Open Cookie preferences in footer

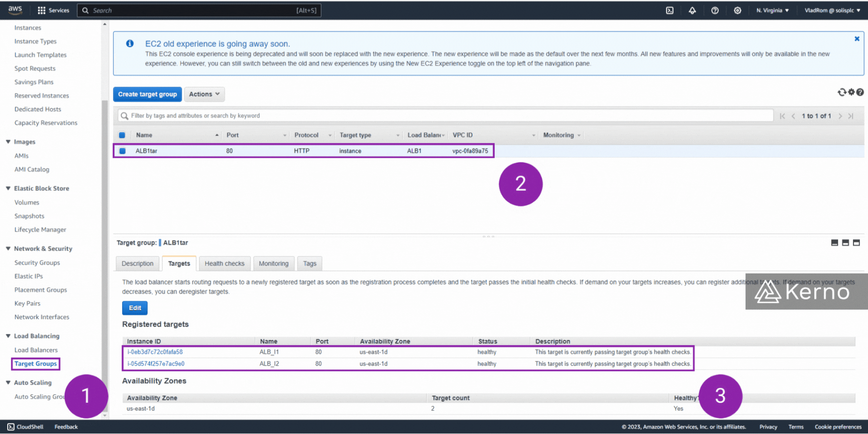coord(838,427)
